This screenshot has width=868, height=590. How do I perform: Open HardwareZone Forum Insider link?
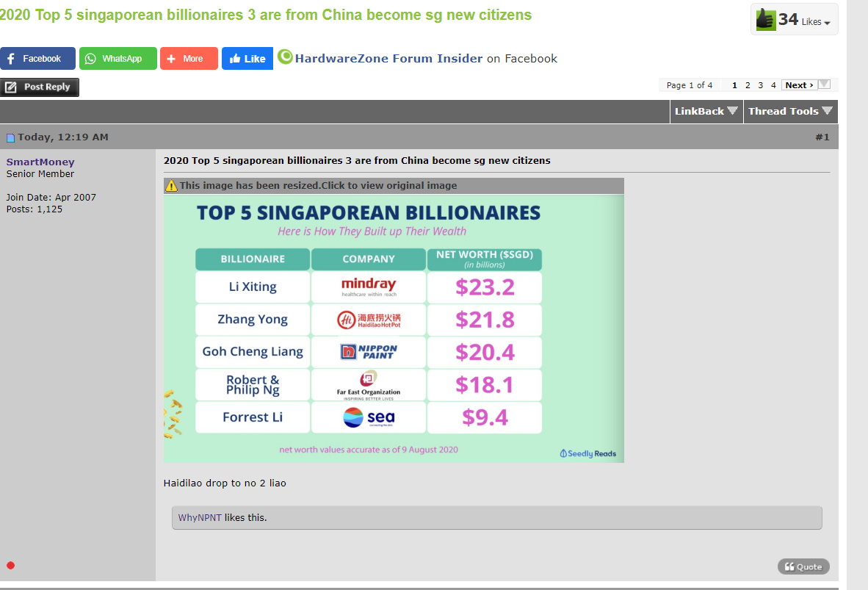[x=388, y=58]
